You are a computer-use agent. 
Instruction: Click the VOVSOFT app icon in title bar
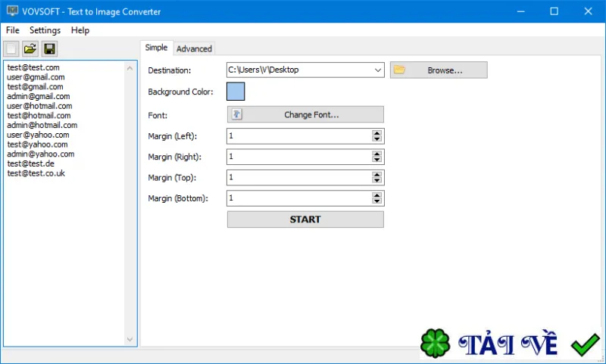12,11
